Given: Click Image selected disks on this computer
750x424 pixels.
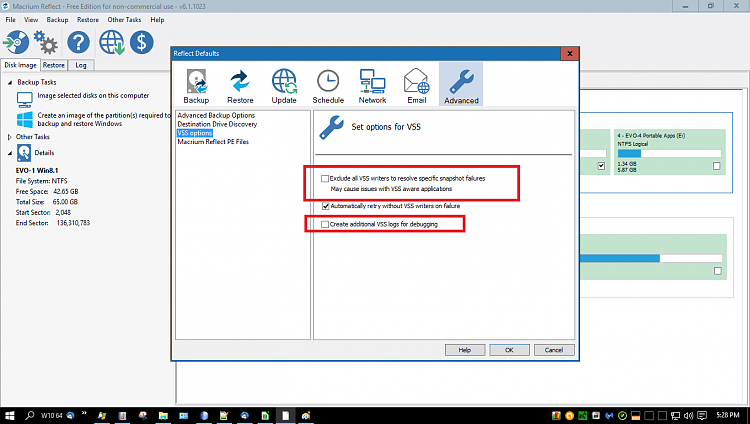Looking at the screenshot, I should pyautogui.click(x=93, y=96).
